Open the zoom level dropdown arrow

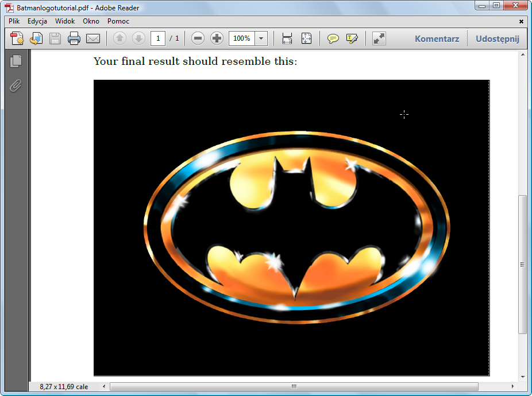point(261,38)
